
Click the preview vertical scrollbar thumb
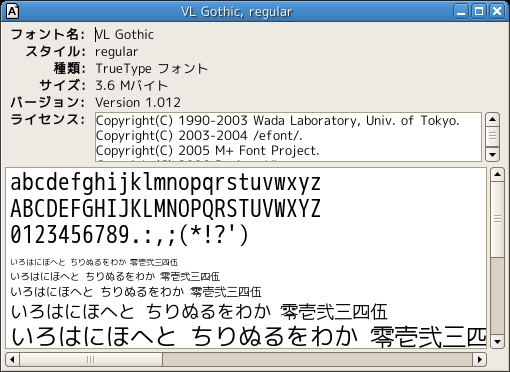pos(497,219)
